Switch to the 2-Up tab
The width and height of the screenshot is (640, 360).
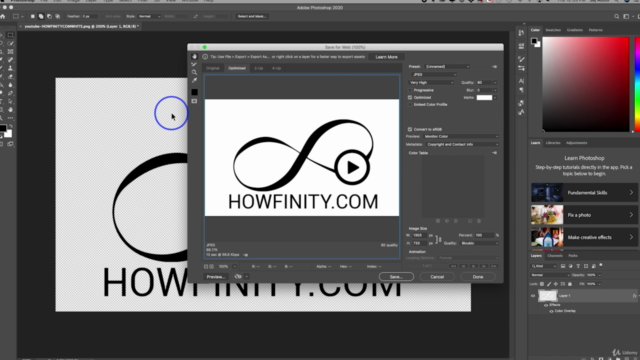tap(259, 68)
